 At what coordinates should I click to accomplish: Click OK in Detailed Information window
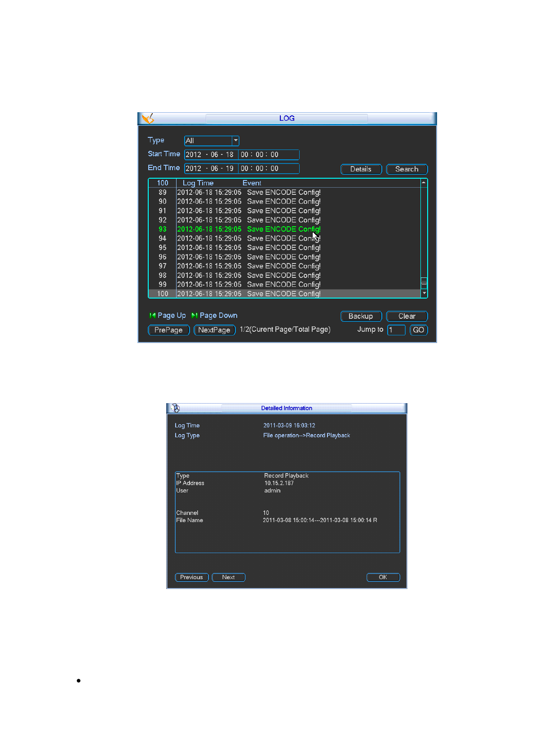pyautogui.click(x=383, y=577)
